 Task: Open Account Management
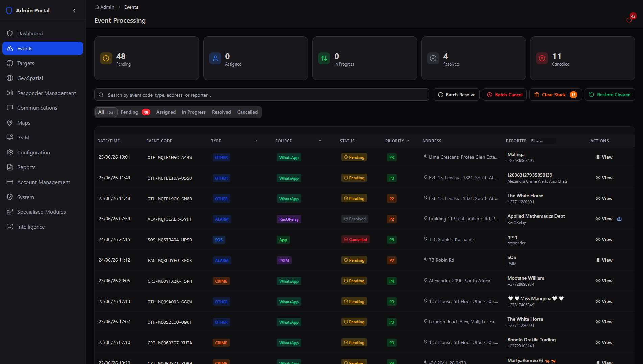pos(43,182)
